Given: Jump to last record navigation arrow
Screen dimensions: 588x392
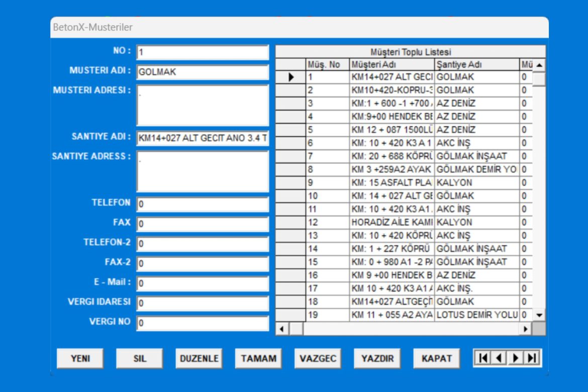Looking at the screenshot, I should [x=532, y=358].
